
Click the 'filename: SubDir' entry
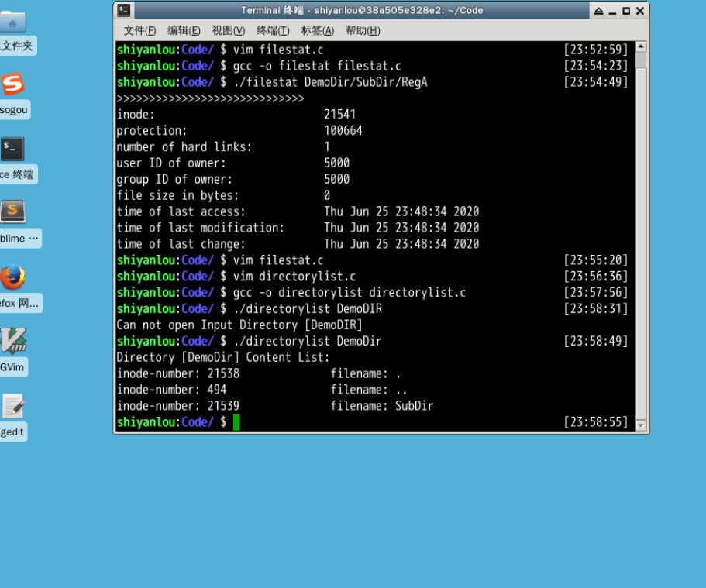click(382, 406)
